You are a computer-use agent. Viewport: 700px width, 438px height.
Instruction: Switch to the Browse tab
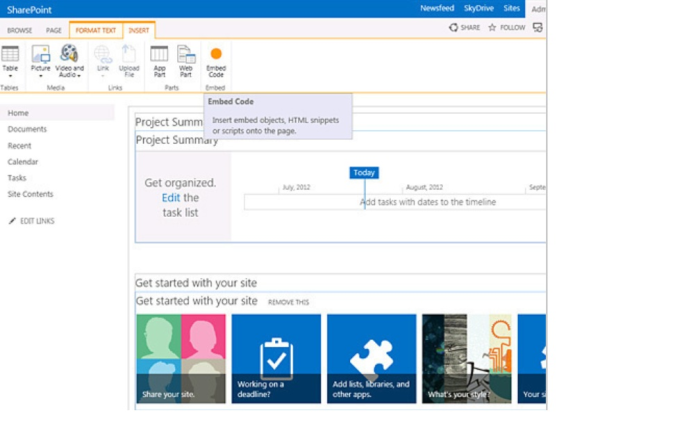(x=20, y=30)
